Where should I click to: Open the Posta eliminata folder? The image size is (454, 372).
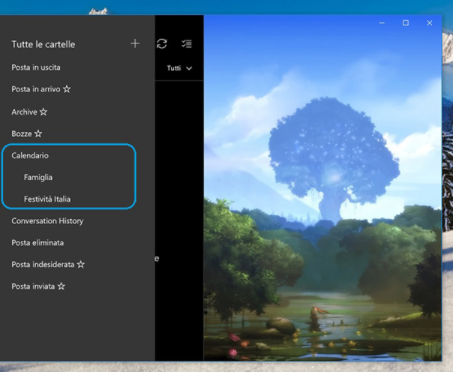point(38,243)
